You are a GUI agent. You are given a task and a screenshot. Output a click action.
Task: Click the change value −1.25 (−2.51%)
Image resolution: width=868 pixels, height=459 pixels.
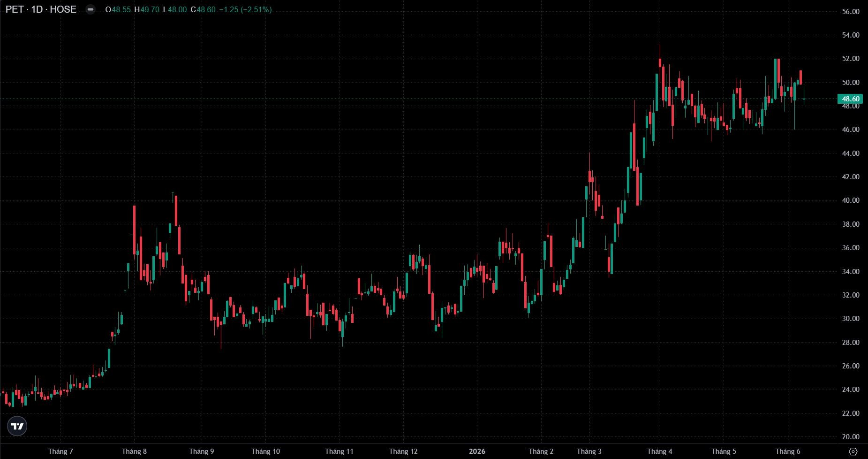245,9
